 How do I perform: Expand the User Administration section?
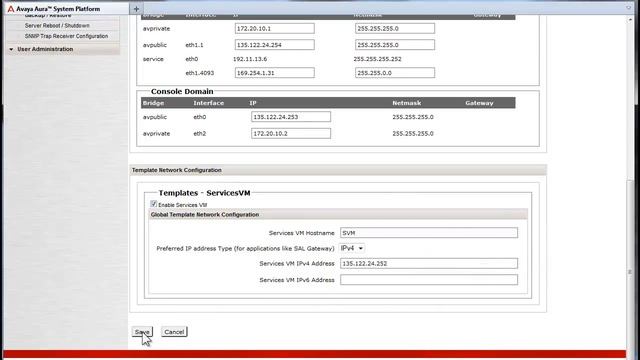45,49
